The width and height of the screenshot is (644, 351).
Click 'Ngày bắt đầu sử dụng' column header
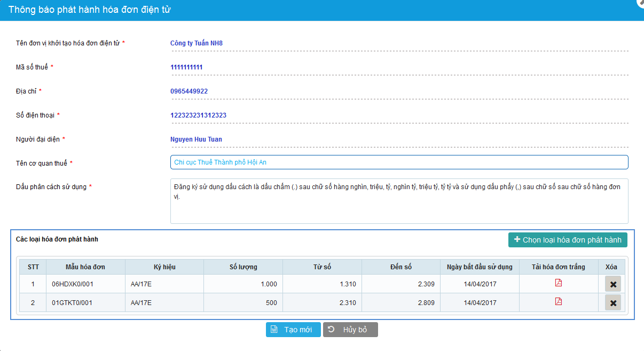point(480,267)
